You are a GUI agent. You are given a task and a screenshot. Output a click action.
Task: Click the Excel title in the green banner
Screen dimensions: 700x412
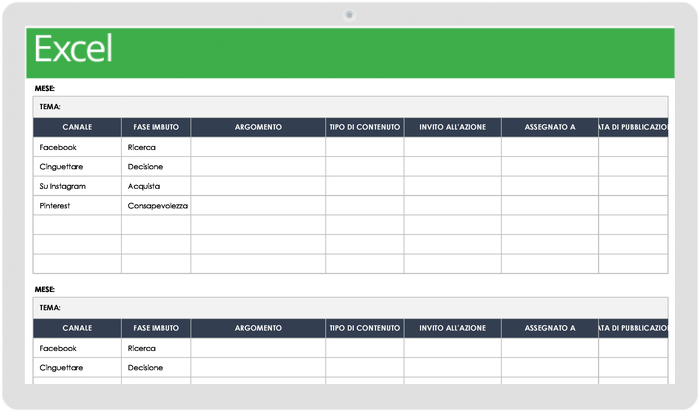(73, 49)
